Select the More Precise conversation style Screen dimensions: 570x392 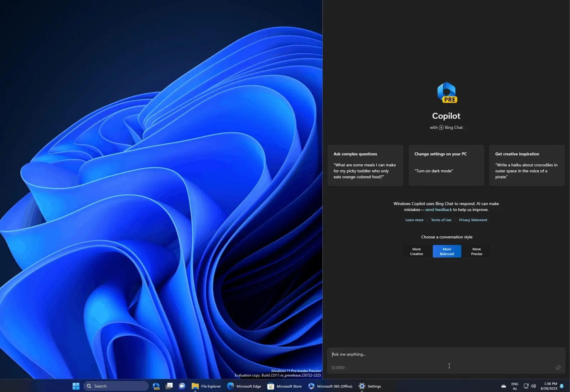pos(477,251)
